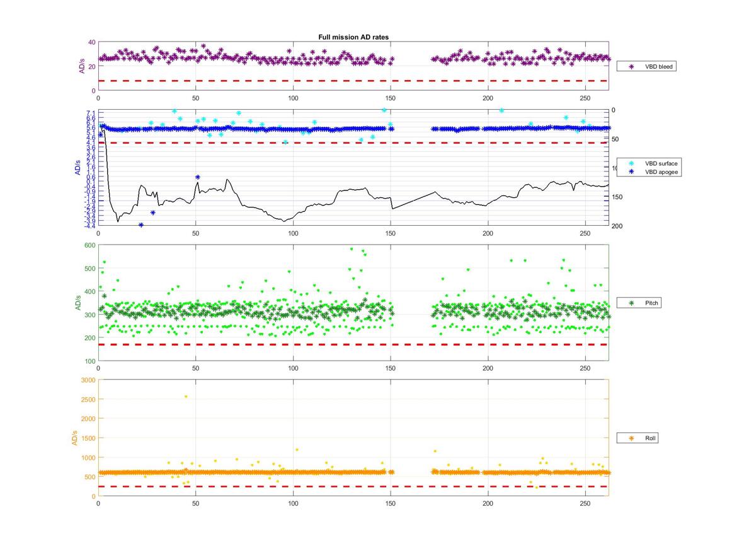Click the purple 'AD/s' y-axis label
The width and height of the screenshot is (756, 558).
(81, 66)
